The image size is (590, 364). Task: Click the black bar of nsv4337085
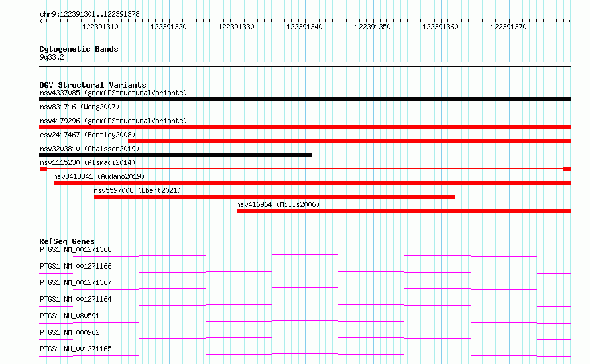pyautogui.click(x=305, y=99)
